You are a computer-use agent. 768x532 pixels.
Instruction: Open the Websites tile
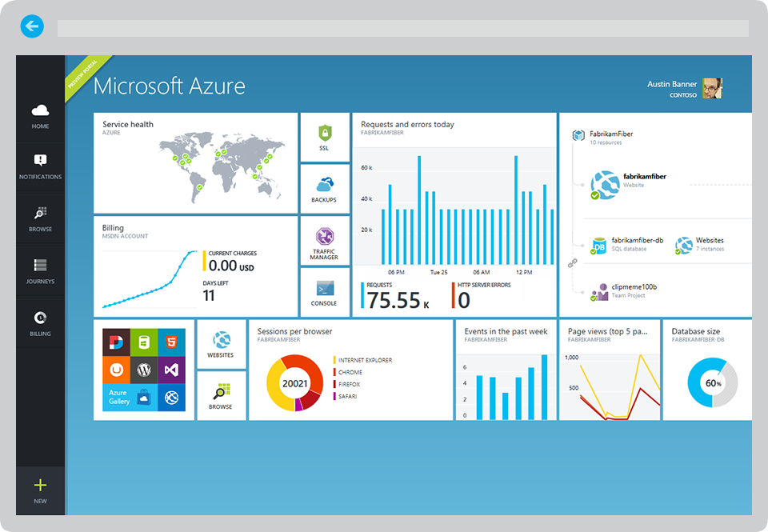221,345
